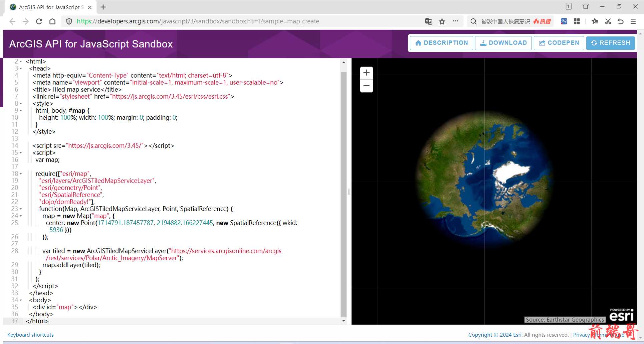Click the trending search box
644x344 pixels.
click(511, 21)
